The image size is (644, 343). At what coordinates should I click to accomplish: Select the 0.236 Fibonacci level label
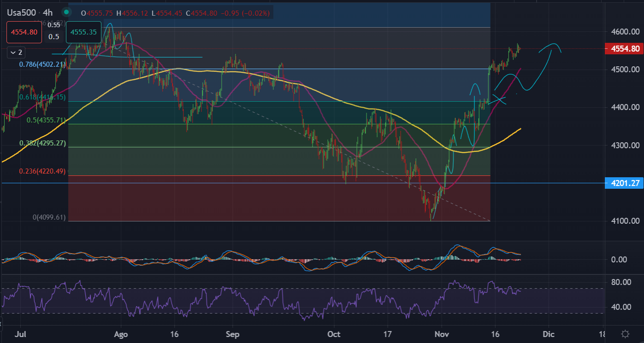coord(43,171)
